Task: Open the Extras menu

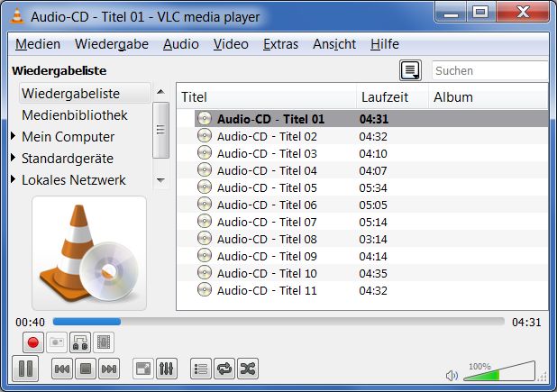Action: coord(280,44)
